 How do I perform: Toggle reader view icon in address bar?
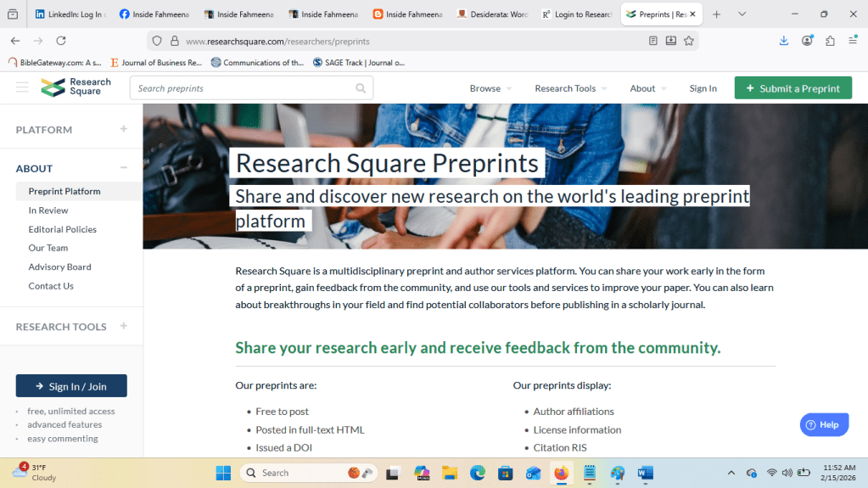[653, 41]
